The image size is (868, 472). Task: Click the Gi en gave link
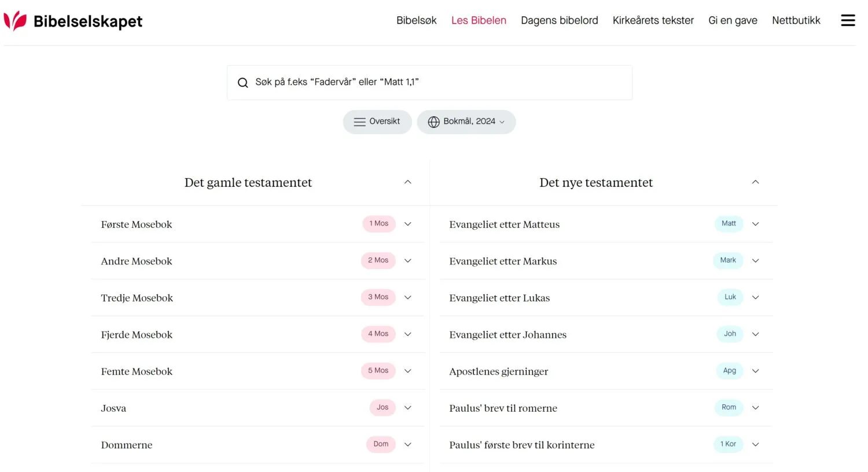coord(733,20)
